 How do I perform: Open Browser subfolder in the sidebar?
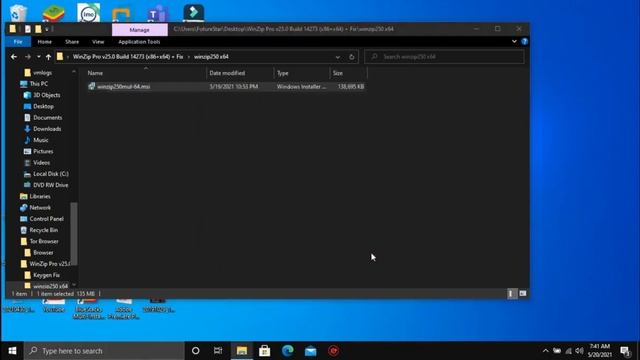click(43, 253)
